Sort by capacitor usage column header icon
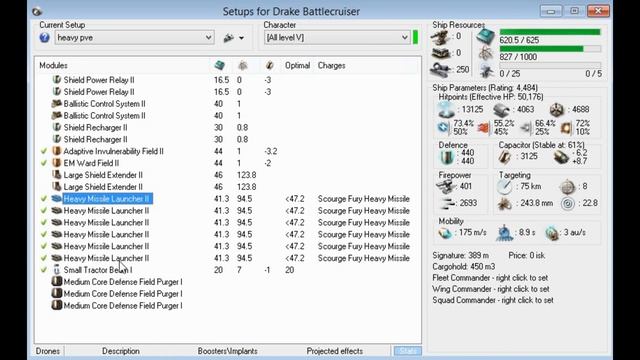 pyautogui.click(x=269, y=65)
